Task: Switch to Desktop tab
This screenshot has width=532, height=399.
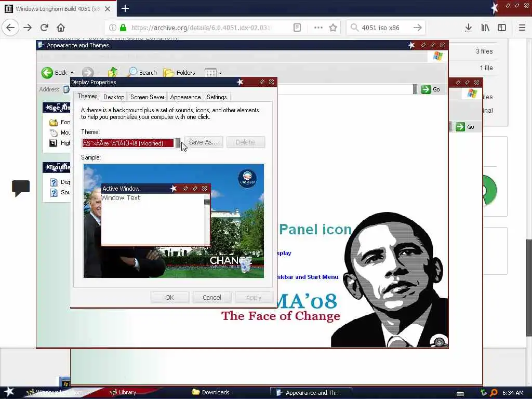Action: pos(114,97)
